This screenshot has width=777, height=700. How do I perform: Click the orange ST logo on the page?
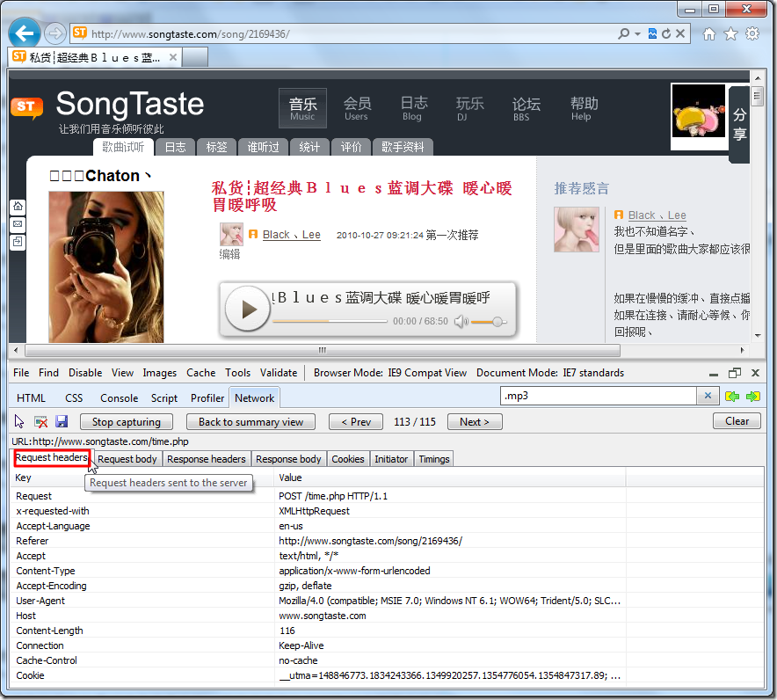[26, 107]
